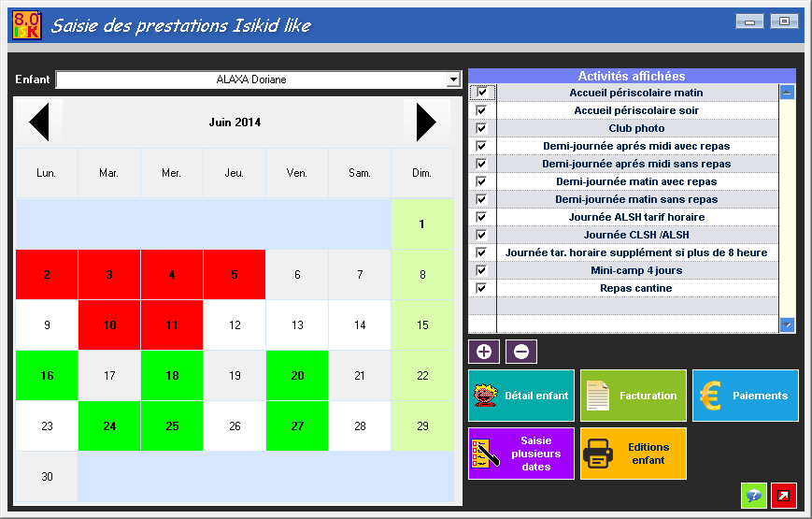Click the red exit arrow icon
The width and height of the screenshot is (812, 519).
tap(785, 496)
